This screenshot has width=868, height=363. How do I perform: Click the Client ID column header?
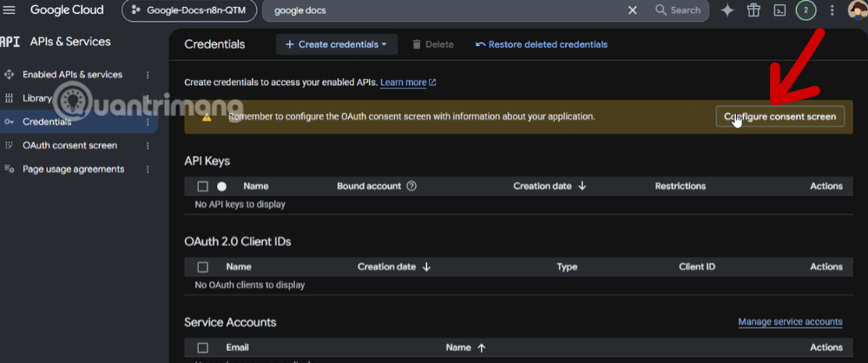[697, 267]
